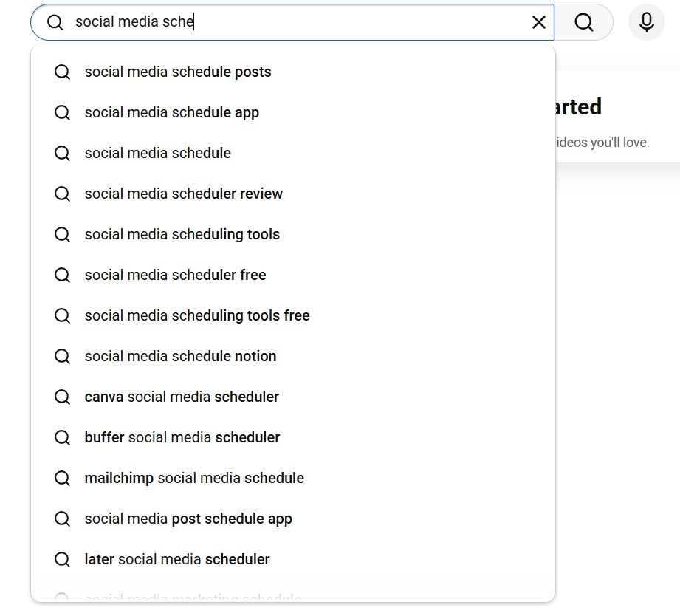680x616 pixels.
Task: Click the magnifier icon next to 'later social media scheduler'
Action: 62,559
